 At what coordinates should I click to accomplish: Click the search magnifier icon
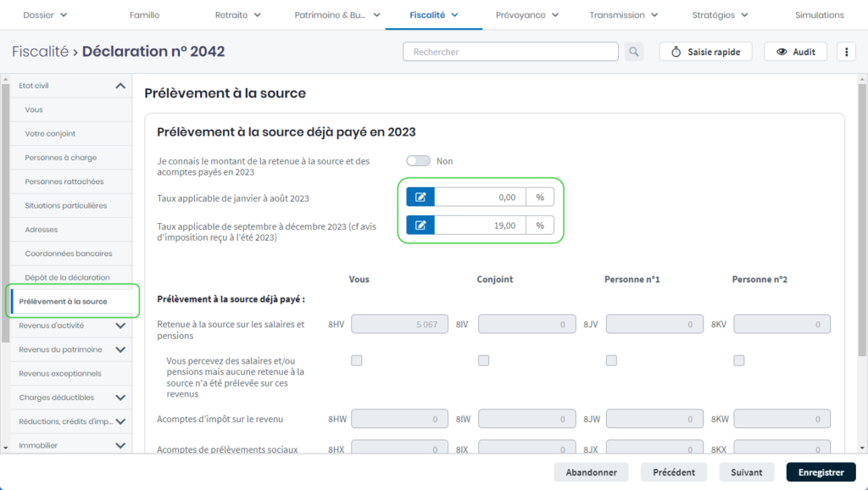tap(634, 52)
